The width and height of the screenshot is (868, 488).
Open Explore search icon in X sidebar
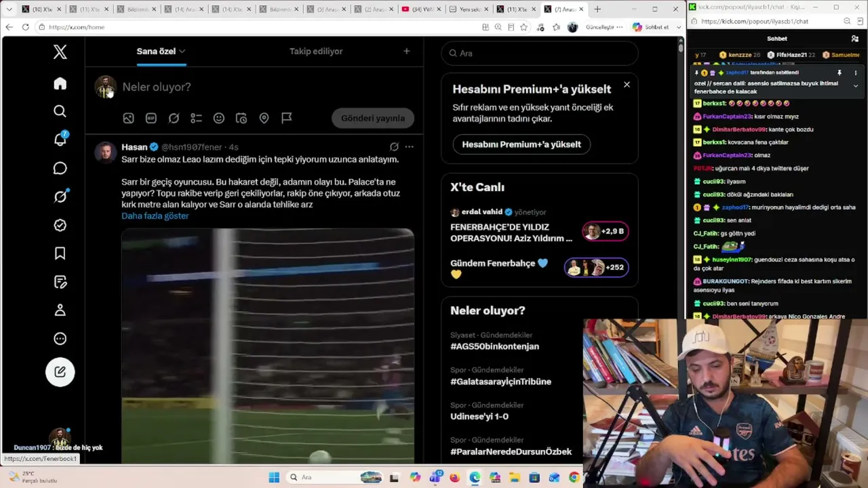click(x=60, y=111)
